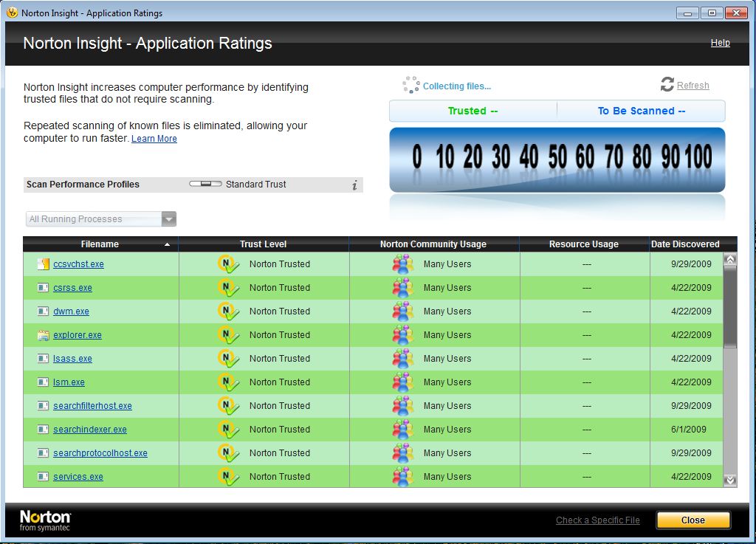
Task: Click the process list scrollbar thumb
Action: [x=730, y=307]
